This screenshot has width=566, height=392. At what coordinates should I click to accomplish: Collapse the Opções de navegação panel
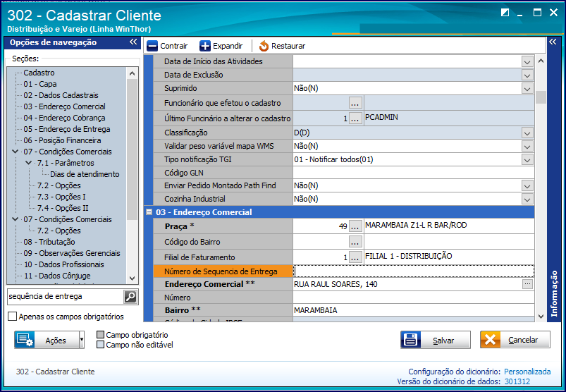pos(133,42)
